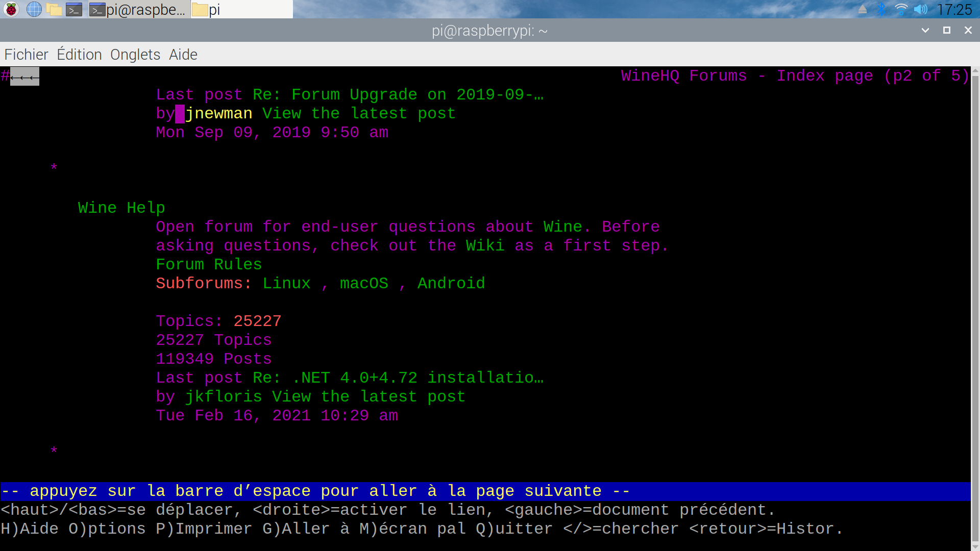
Task: Open the file manager folder icon
Action: point(54,9)
